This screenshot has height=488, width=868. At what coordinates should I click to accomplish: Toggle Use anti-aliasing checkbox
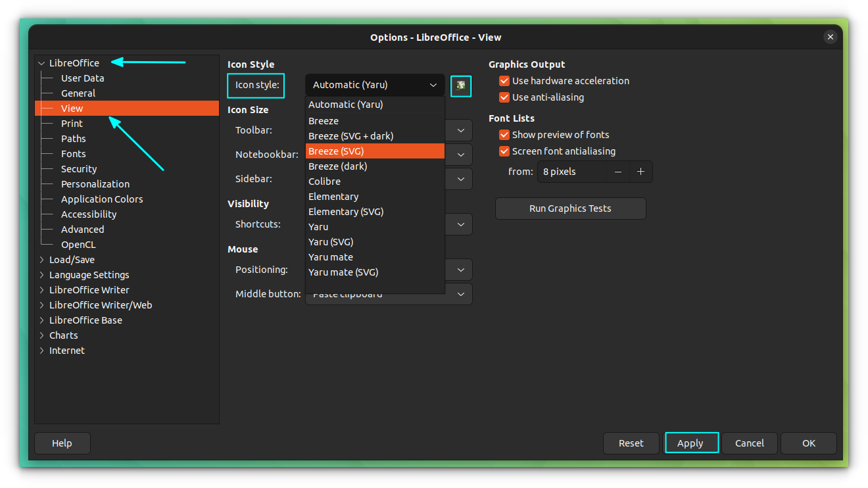(504, 97)
